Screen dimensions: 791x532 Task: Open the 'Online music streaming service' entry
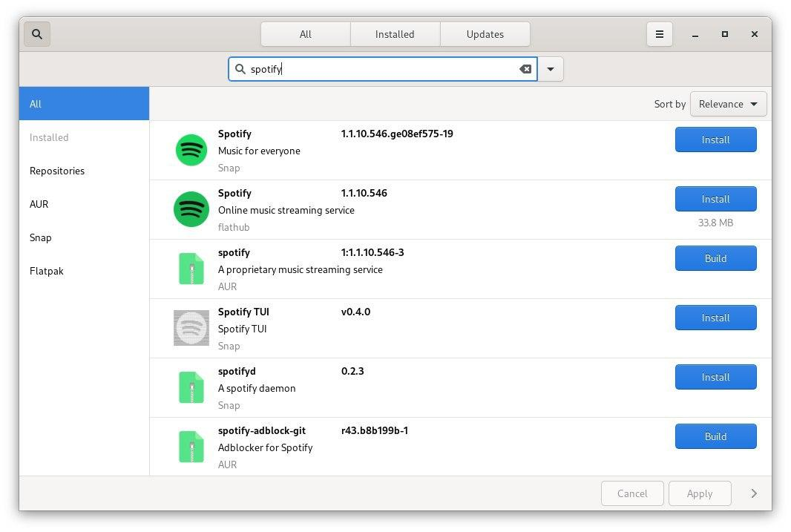[x=461, y=210]
